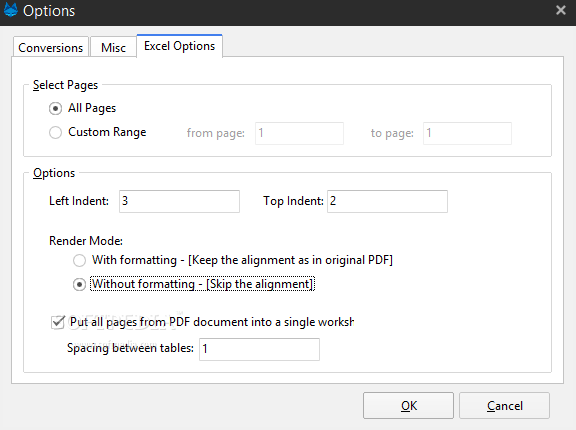Select the Excel Options tab
Viewport: 576px width, 430px height.
point(180,46)
